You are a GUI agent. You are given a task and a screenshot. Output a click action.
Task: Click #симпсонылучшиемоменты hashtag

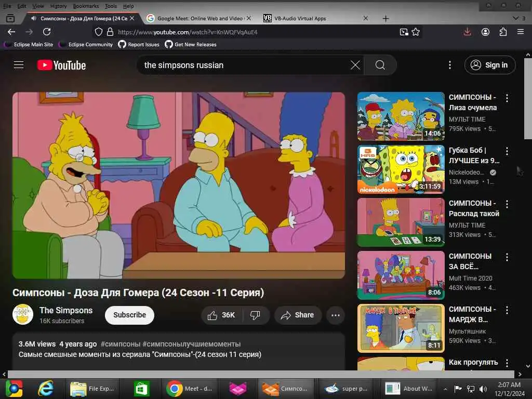pos(192,344)
